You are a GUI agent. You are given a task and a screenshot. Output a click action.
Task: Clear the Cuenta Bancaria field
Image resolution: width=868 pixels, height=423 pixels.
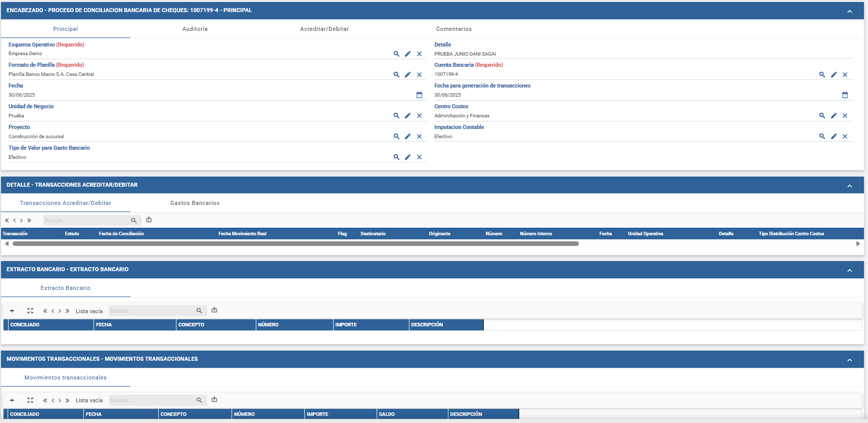845,74
